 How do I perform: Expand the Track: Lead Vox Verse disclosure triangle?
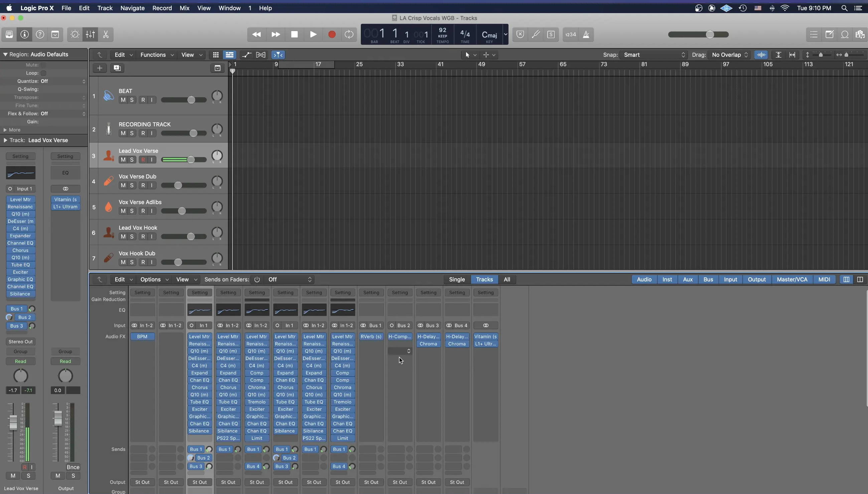[5, 140]
